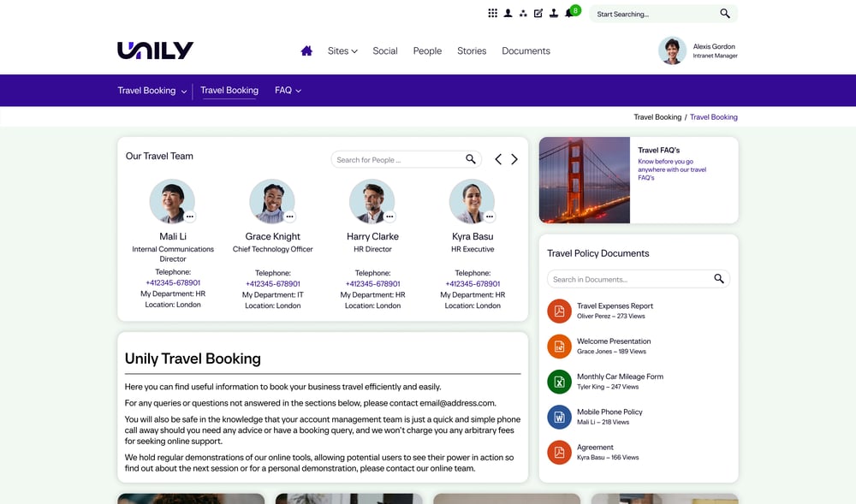
Task: Click the magnifier in Search for People
Action: tap(471, 159)
